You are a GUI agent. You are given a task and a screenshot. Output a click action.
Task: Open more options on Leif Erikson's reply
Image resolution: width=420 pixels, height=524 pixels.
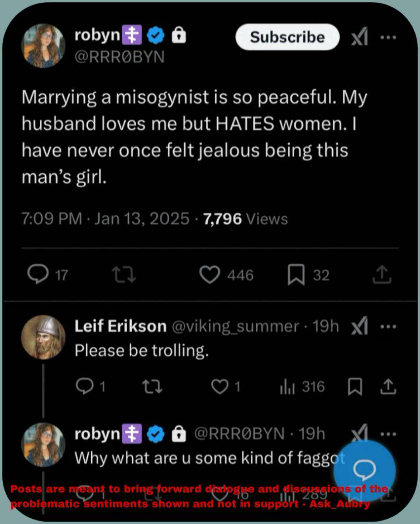coord(387,326)
